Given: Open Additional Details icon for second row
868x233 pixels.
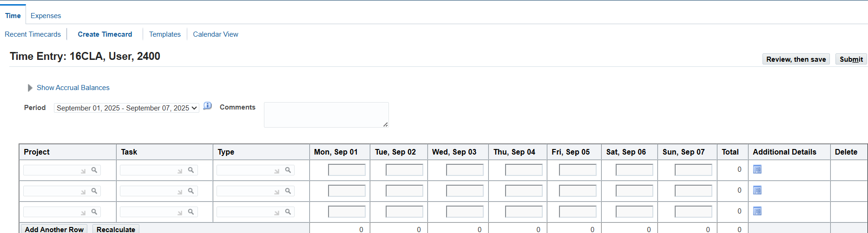Looking at the screenshot, I should [x=757, y=190].
